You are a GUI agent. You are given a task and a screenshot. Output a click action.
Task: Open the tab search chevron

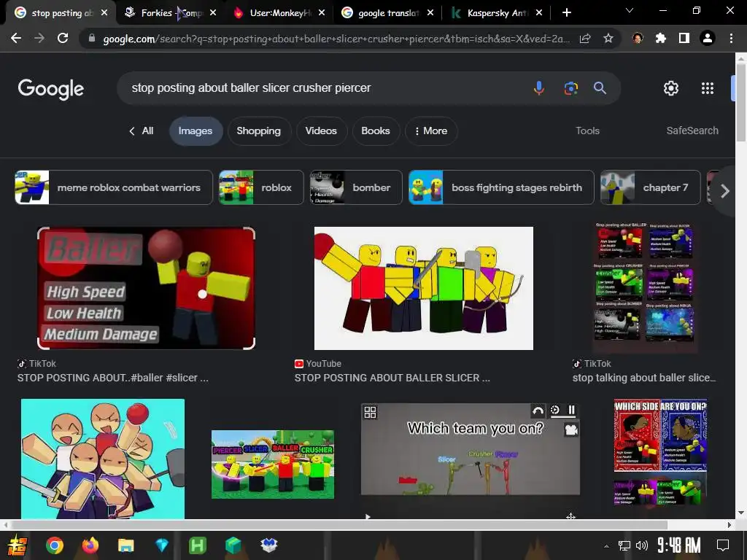coord(630,10)
